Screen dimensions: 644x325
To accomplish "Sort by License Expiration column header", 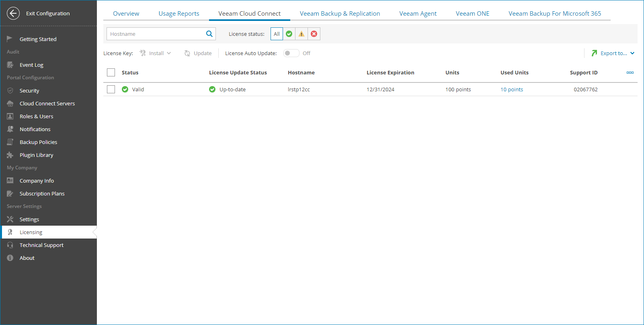I will 390,72.
